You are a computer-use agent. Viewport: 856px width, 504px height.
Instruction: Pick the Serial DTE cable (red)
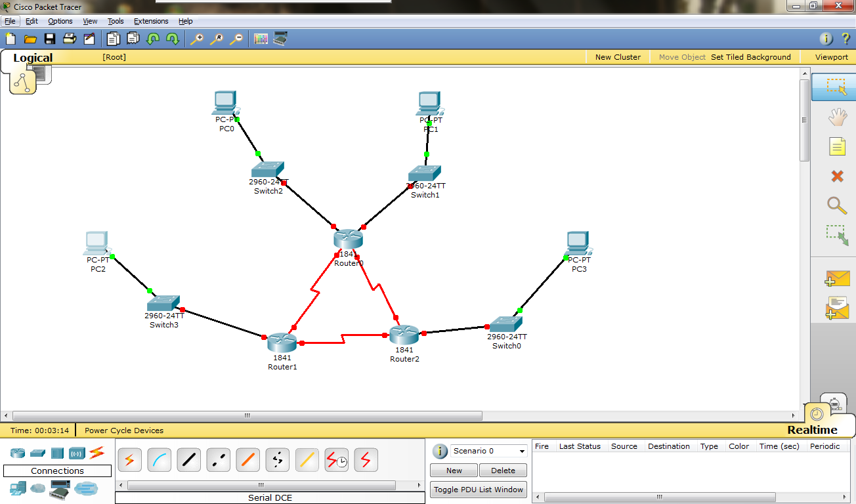pos(366,460)
